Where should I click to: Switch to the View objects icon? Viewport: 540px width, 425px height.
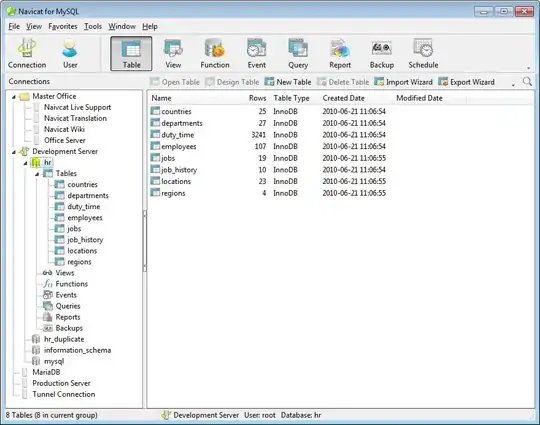pos(173,53)
